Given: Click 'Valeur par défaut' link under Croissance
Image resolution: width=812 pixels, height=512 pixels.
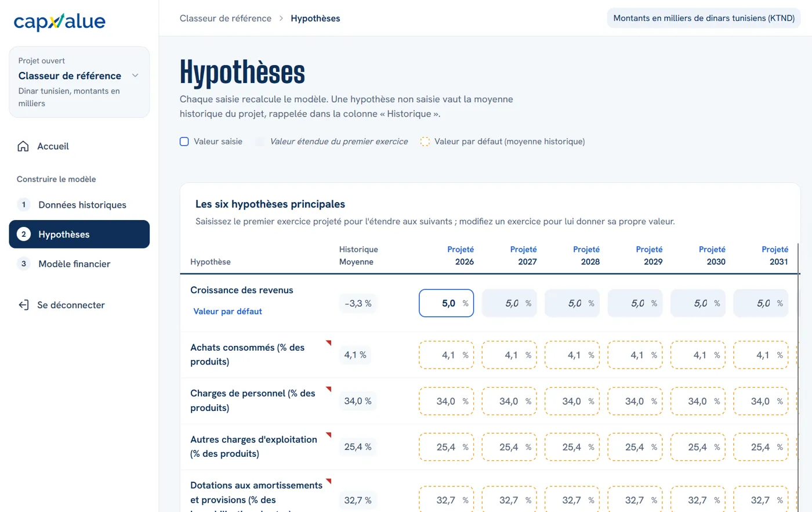Looking at the screenshot, I should point(227,311).
